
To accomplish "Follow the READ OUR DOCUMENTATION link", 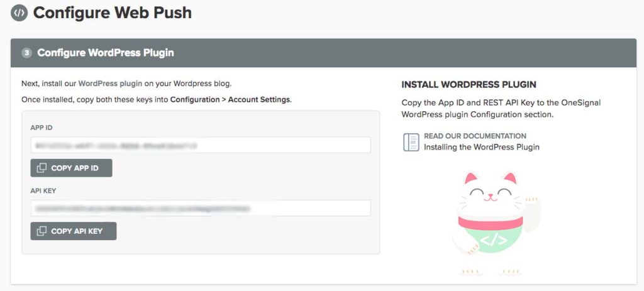I will pos(475,136).
